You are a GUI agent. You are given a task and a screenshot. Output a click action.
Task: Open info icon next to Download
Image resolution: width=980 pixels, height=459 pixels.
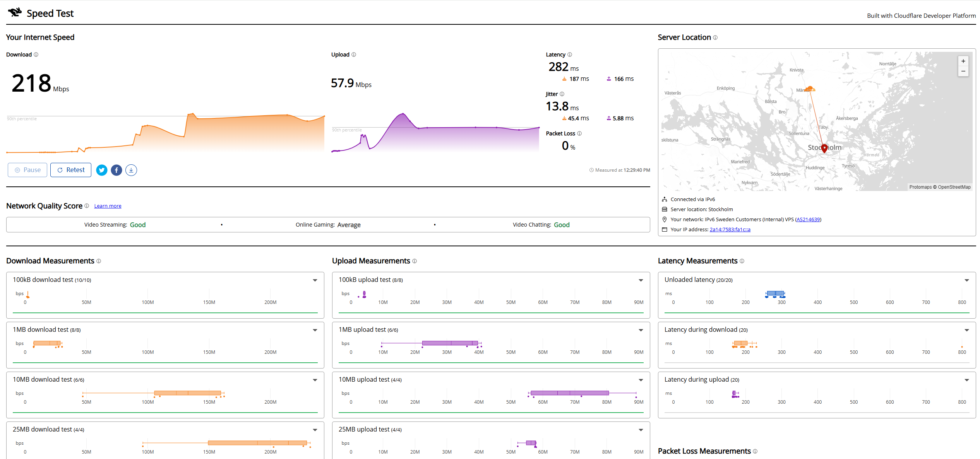pyautogui.click(x=36, y=55)
